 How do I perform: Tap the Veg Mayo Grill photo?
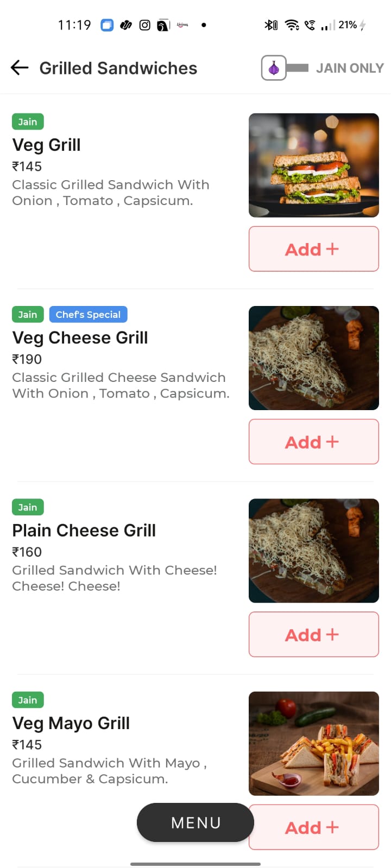[x=313, y=743]
